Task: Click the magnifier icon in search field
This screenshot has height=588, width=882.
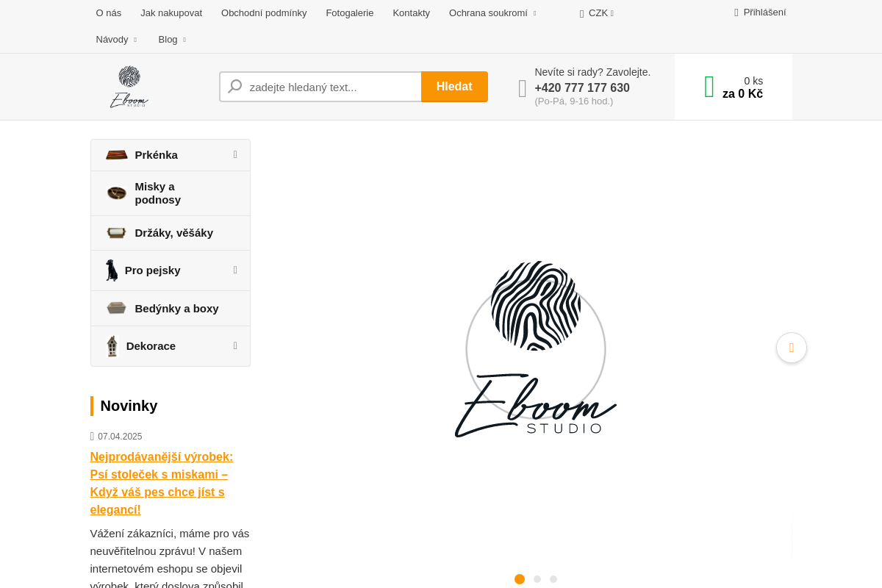Action: point(235,87)
